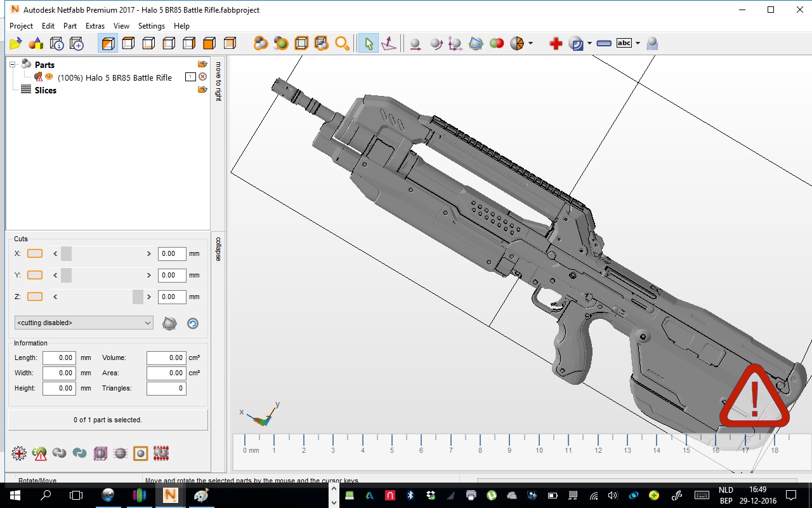Select the highlighted perspective view cube

108,43
